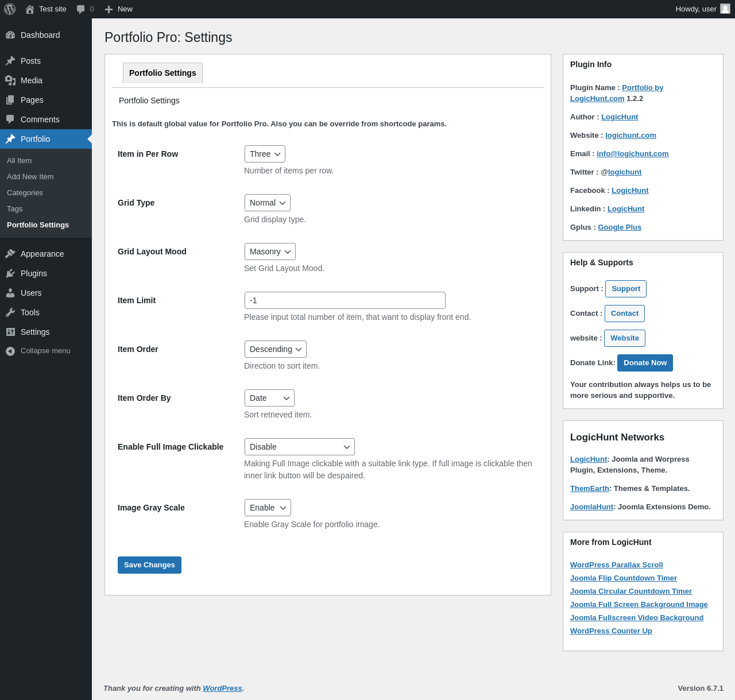Click the Pages icon in sidebar
This screenshot has height=700, width=735.
pos(10,100)
